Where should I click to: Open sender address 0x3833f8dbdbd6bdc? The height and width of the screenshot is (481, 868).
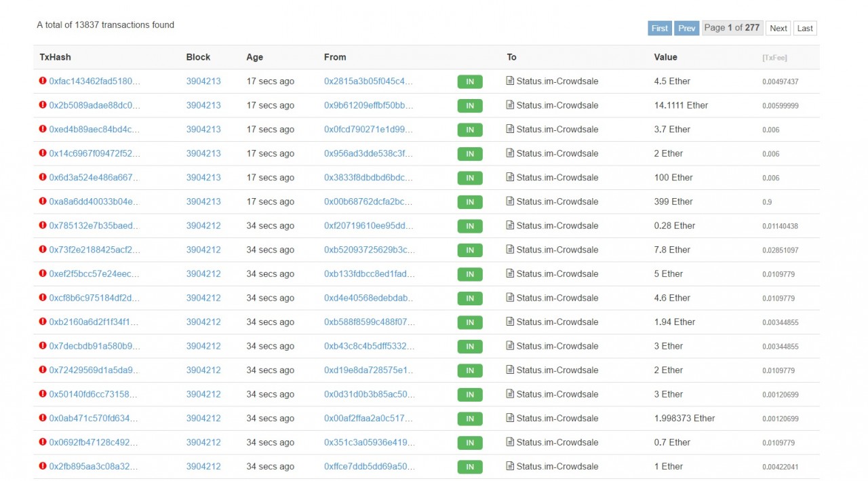click(x=368, y=178)
